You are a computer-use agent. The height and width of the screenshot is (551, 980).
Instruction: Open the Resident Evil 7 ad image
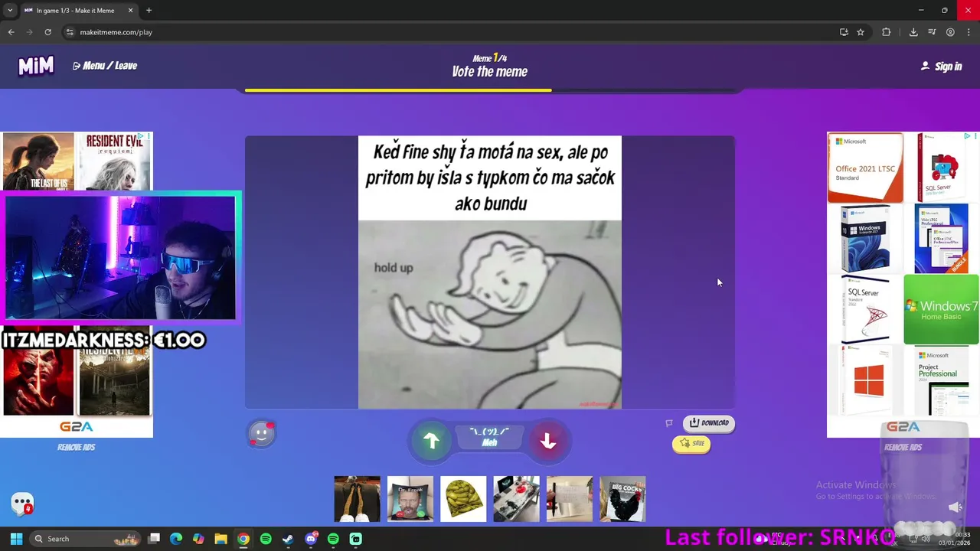[114, 382]
